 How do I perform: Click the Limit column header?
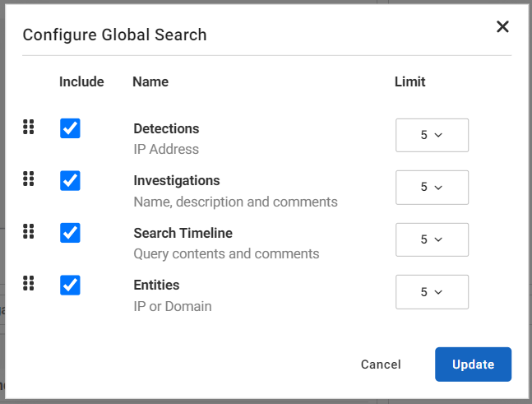[409, 82]
